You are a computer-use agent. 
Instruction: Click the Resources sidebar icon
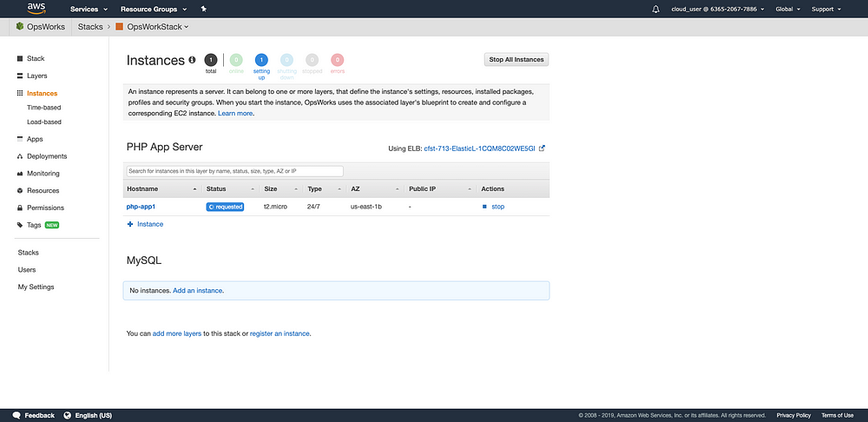click(x=20, y=190)
